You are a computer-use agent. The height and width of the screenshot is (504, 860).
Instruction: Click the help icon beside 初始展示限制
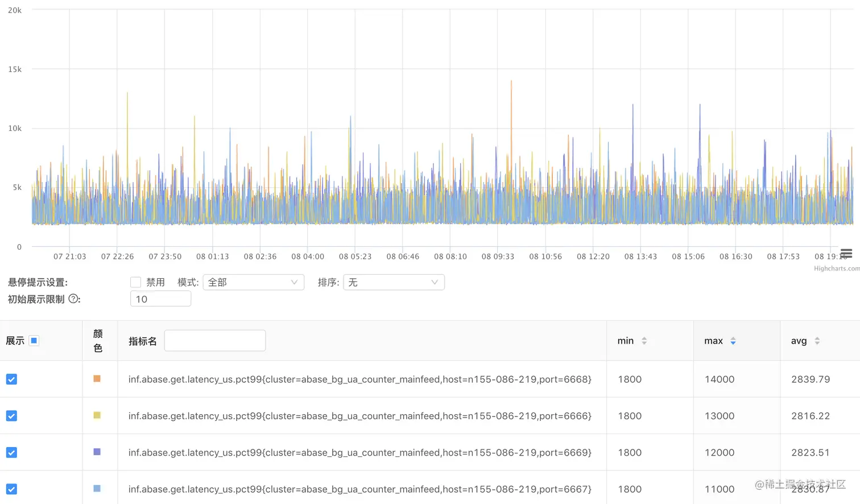(74, 299)
